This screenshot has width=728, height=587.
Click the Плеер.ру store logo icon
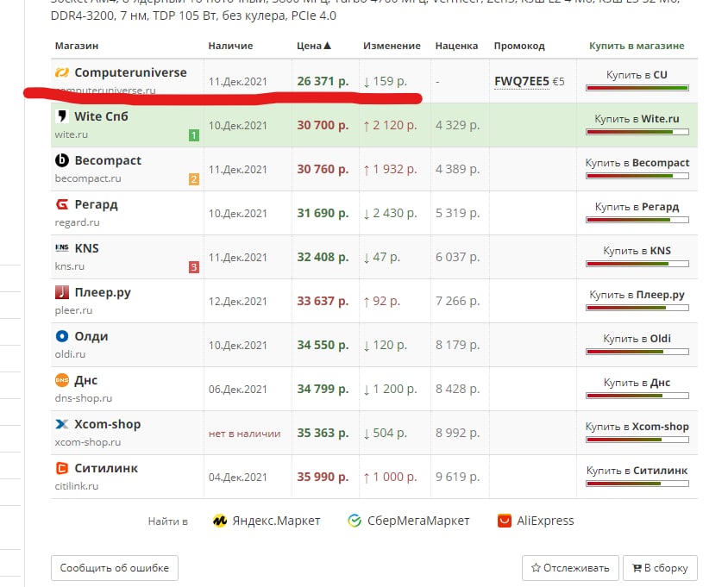(62, 292)
